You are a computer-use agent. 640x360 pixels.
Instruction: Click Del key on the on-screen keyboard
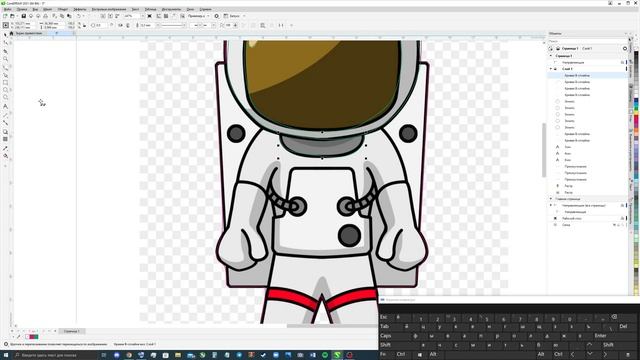(623, 327)
